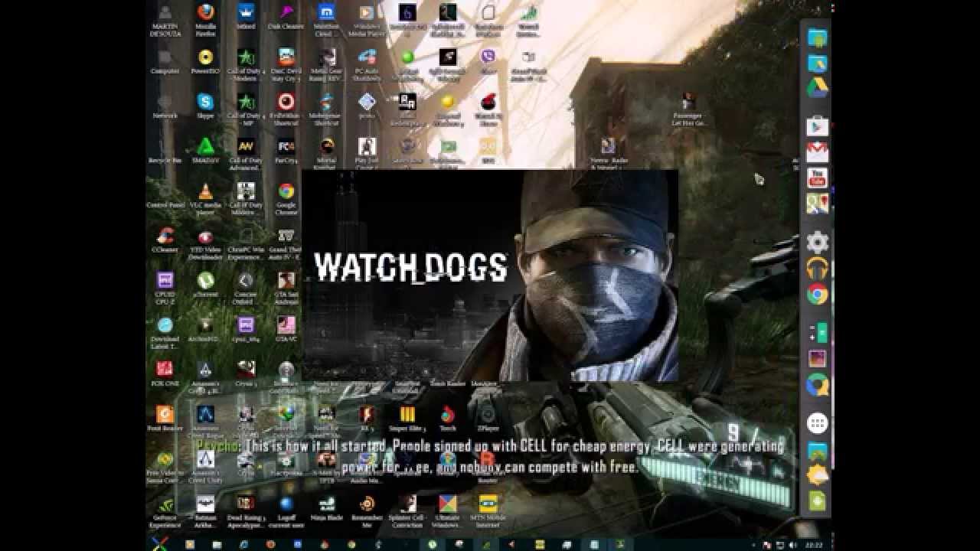This screenshot has height=551, width=980.
Task: Open Google Maps in the side dock
Action: click(816, 204)
